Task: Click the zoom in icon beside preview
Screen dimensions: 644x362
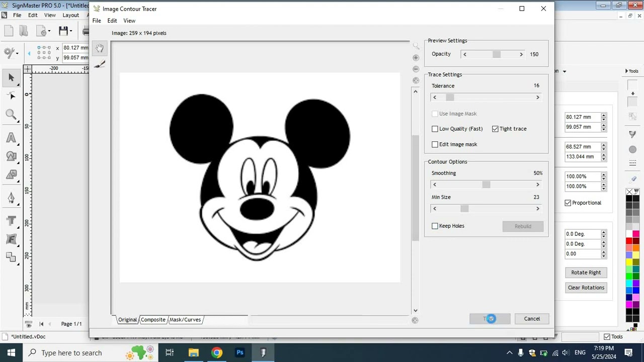Action: pyautogui.click(x=416, y=58)
